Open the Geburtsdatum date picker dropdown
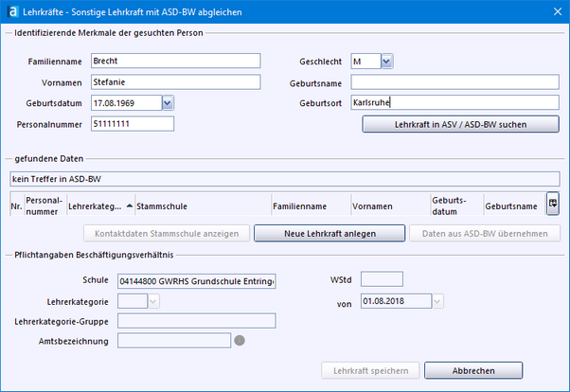The height and width of the screenshot is (392, 570). tap(168, 102)
